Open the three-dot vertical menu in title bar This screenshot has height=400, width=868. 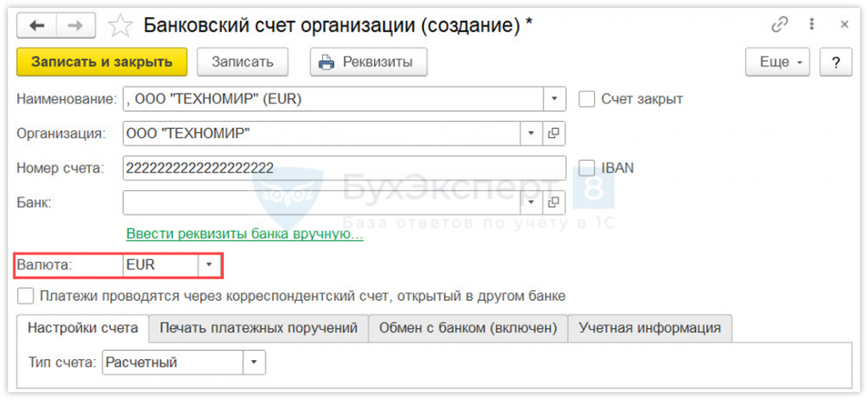point(812,25)
